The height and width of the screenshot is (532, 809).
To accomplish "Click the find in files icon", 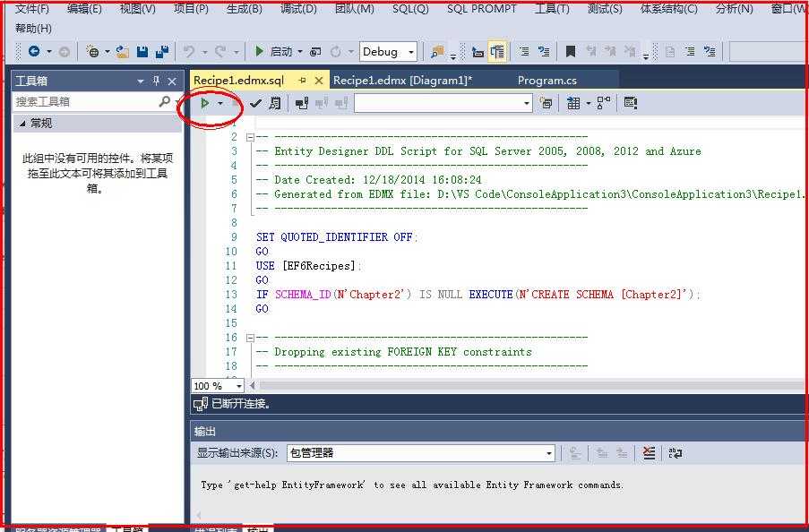I will (437, 52).
